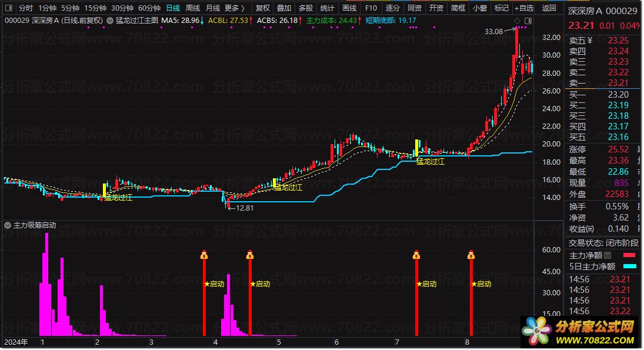Viewport: 644px width, 350px height.
Task: Click the 12.81 low price label
Action: 245,208
